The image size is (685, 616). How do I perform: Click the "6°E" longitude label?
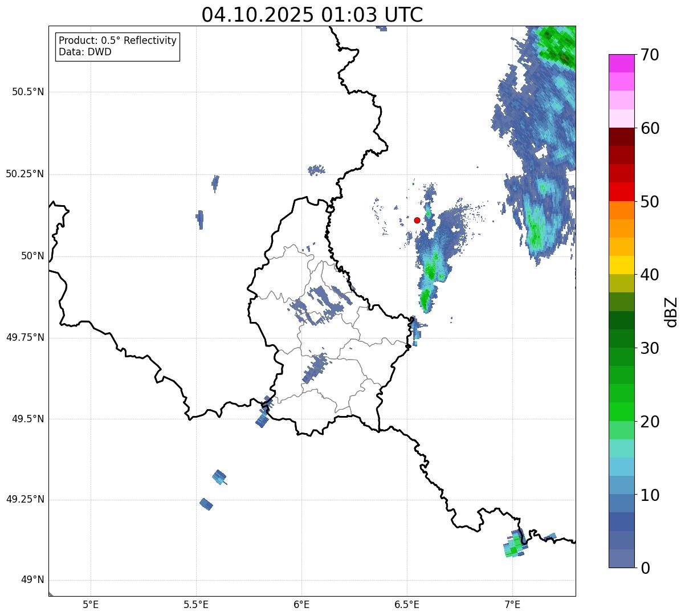pos(301,604)
